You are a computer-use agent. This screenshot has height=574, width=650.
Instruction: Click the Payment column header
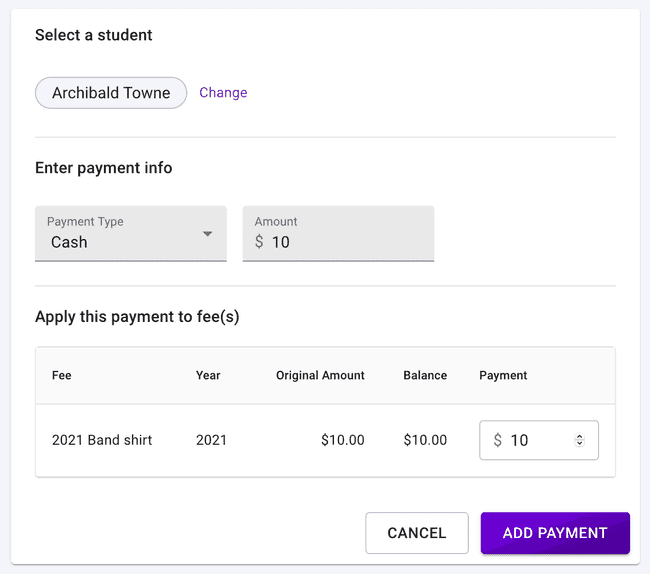pos(503,375)
